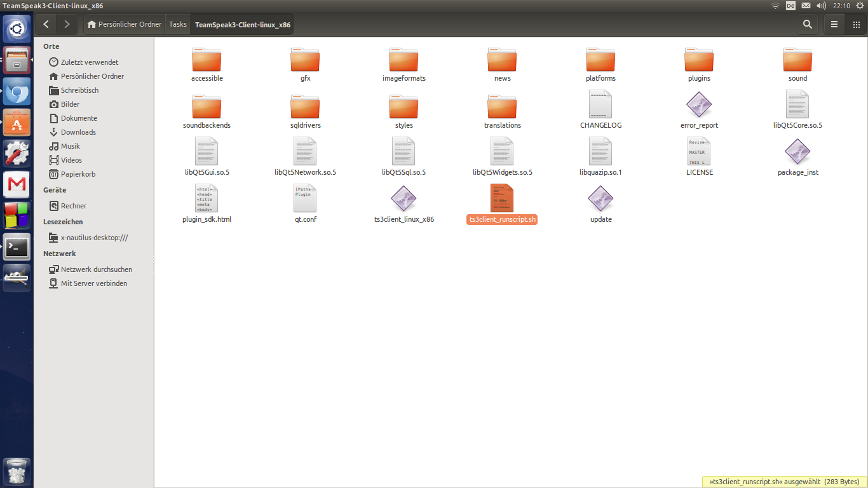Navigate to Tasks in the path bar

coord(178,24)
